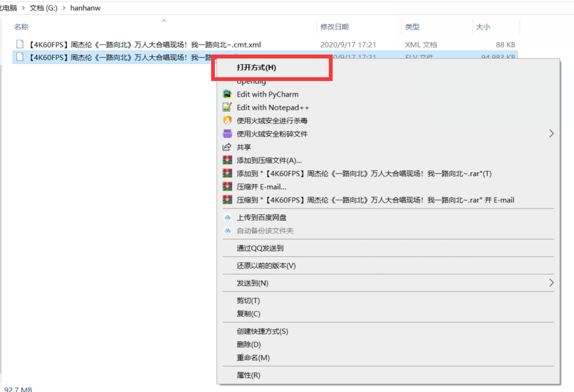The height and width of the screenshot is (392, 574).
Task: Navigate to 文档 (G:) breadcrumb
Action: pos(44,8)
